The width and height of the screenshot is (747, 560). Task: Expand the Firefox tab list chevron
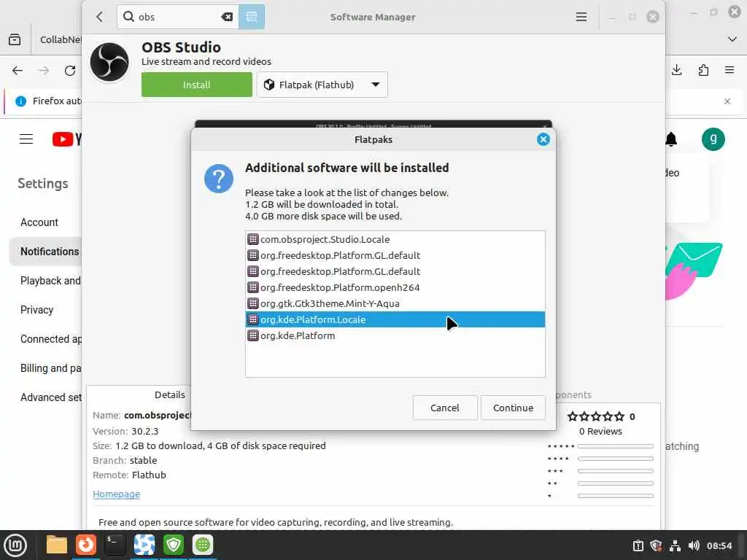tap(732, 39)
